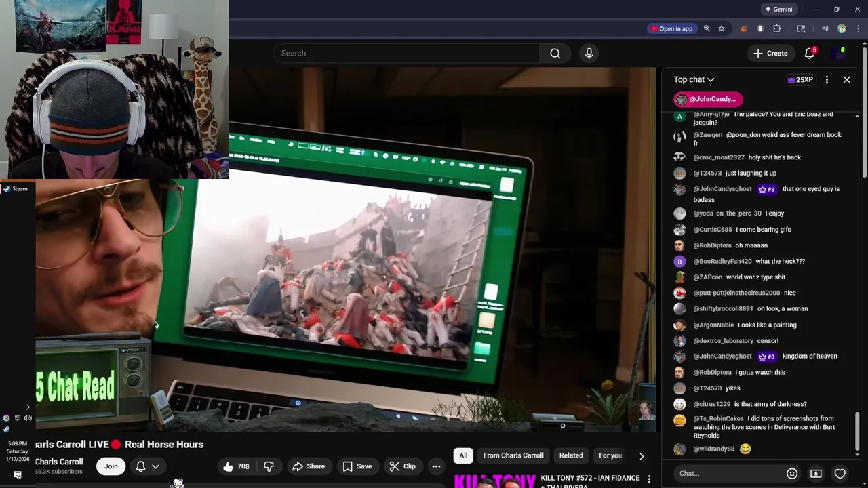Click the Super Chat dollar icon
Screen dimensions: 868x488
tap(816, 474)
